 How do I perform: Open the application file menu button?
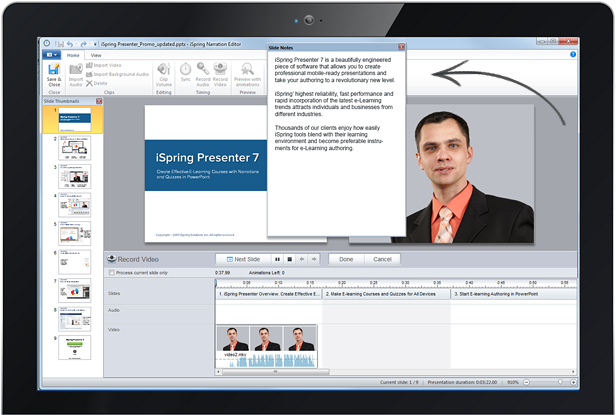pyautogui.click(x=52, y=55)
